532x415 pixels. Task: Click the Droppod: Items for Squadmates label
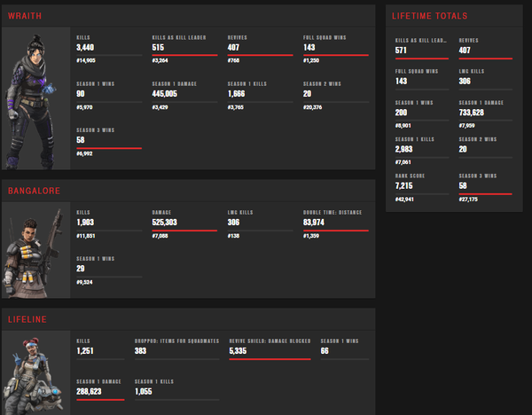tap(176, 341)
